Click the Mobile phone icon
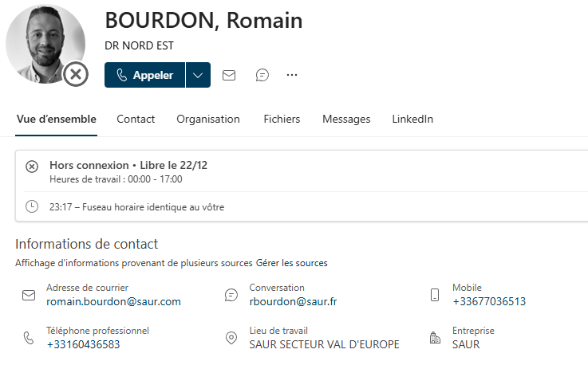Screen dimensions: 588x365 point(435,295)
